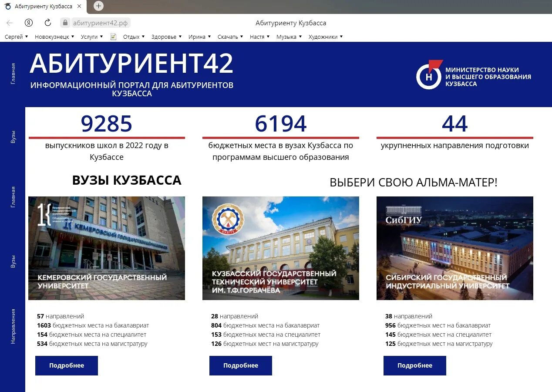Image resolution: width=552 pixels, height=392 pixels.
Task: Click the padlock site security icon
Action: coord(65,23)
